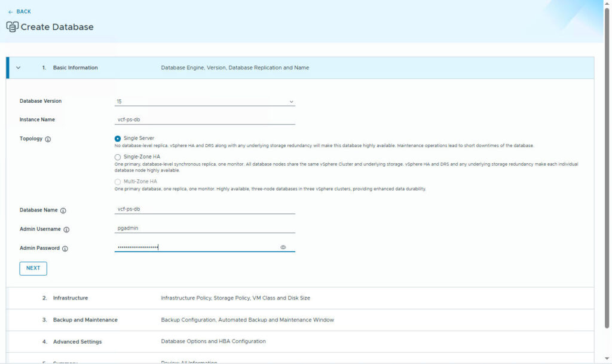
Task: Click the Database Name info icon
Action: point(63,210)
